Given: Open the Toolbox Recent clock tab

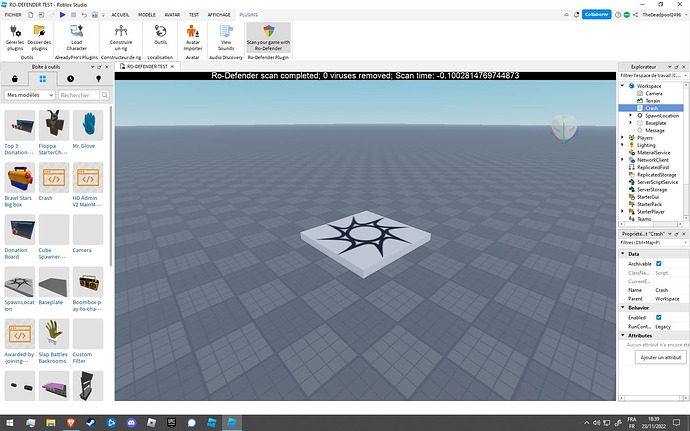Looking at the screenshot, I should (70, 79).
